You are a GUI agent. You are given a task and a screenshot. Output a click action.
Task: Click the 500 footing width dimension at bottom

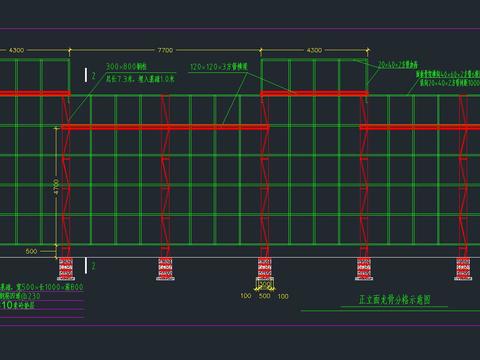pos(264,296)
